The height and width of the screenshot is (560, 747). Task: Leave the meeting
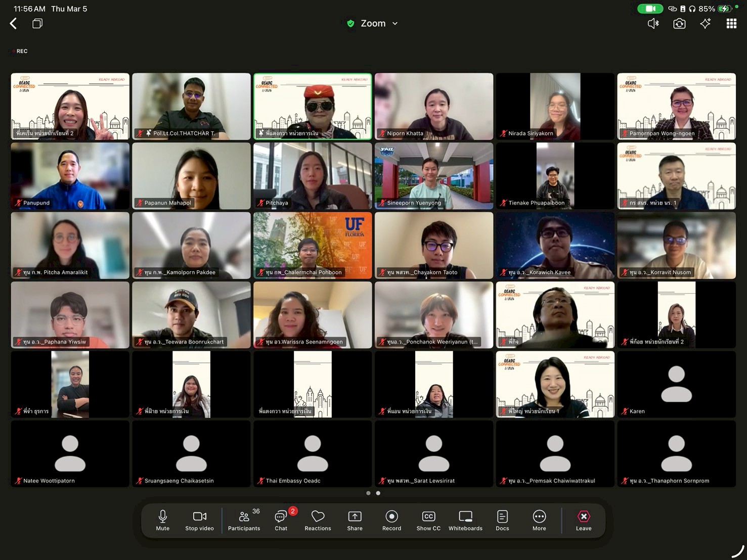(x=583, y=520)
